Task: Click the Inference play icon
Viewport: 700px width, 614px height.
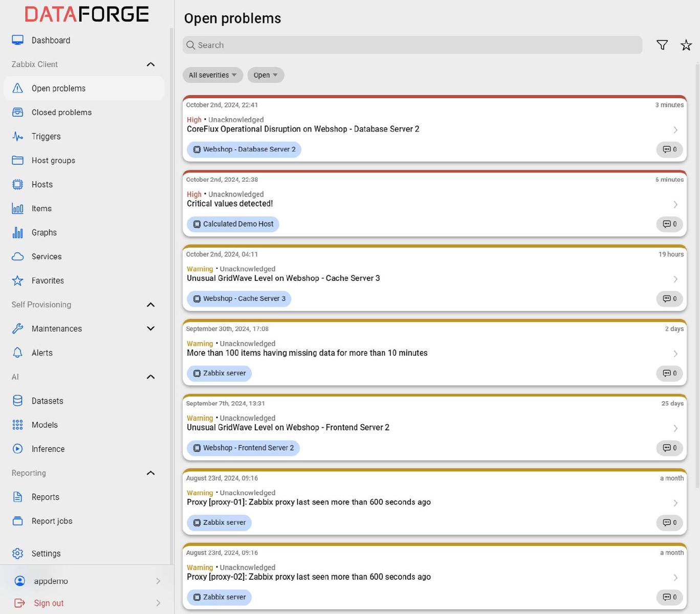Action: pos(17,449)
